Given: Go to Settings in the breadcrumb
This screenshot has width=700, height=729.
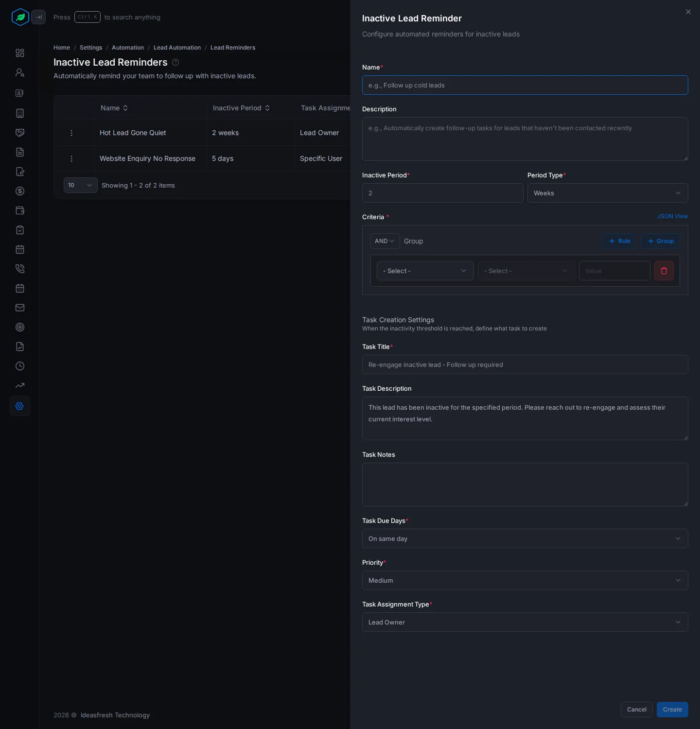Looking at the screenshot, I should [91, 48].
